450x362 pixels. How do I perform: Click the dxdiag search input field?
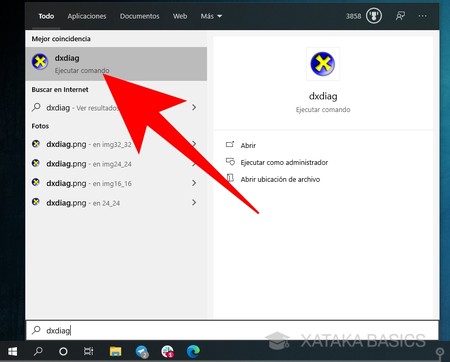[x=232, y=330]
